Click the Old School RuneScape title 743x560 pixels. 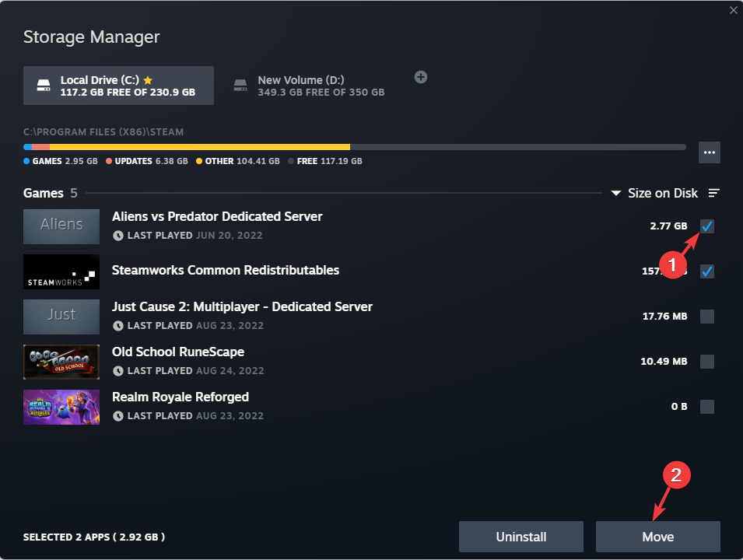[x=178, y=352]
